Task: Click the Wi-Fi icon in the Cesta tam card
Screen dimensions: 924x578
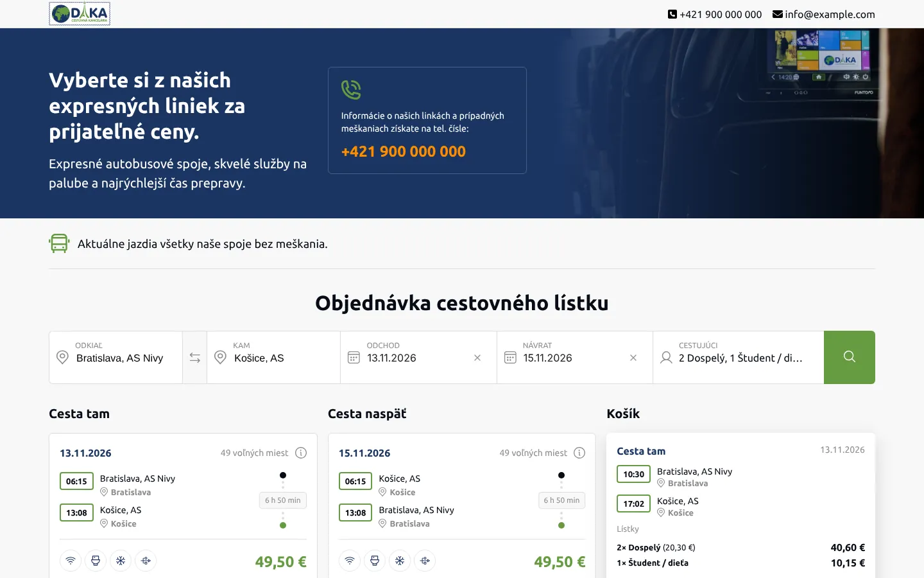Action: tap(71, 561)
